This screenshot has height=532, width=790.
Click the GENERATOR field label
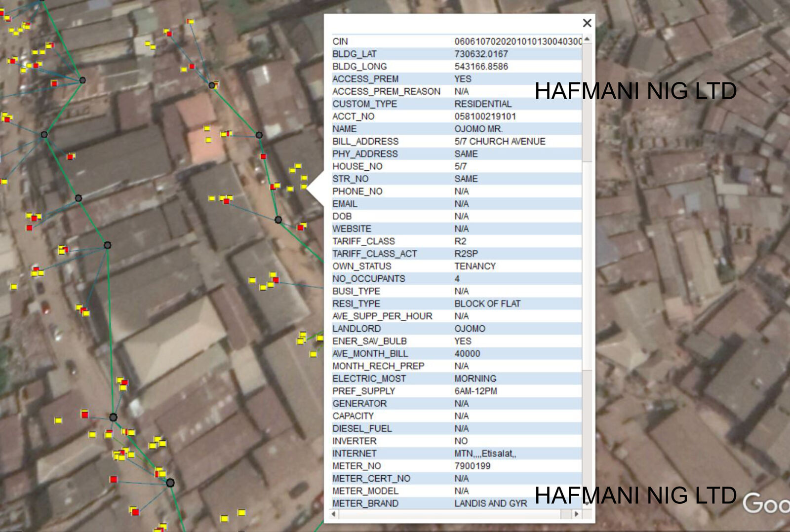[x=359, y=404]
